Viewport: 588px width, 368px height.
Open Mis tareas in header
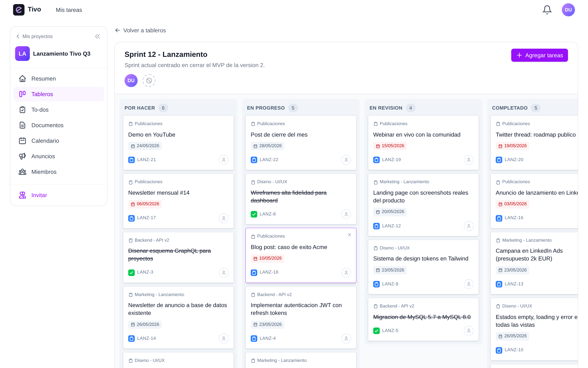click(x=69, y=10)
